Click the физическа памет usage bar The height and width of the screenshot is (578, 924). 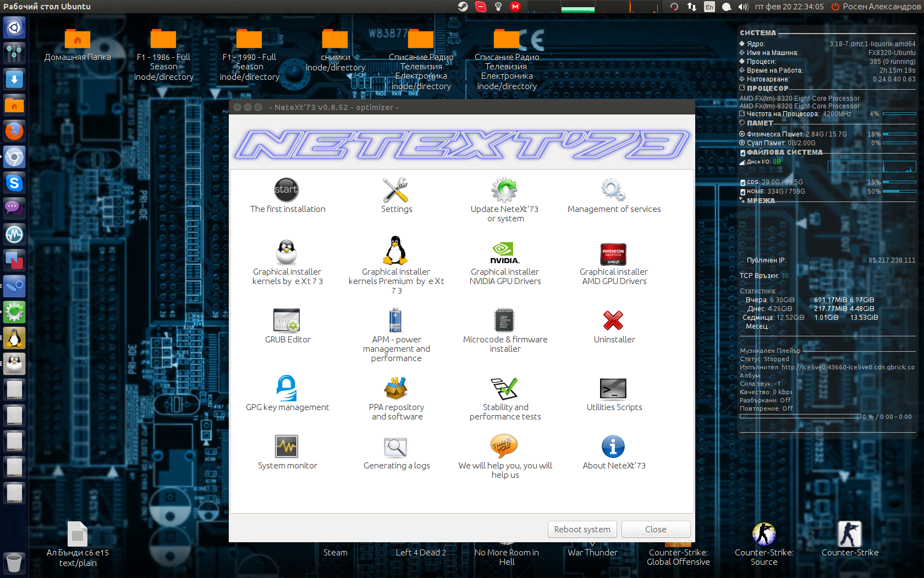(x=899, y=134)
